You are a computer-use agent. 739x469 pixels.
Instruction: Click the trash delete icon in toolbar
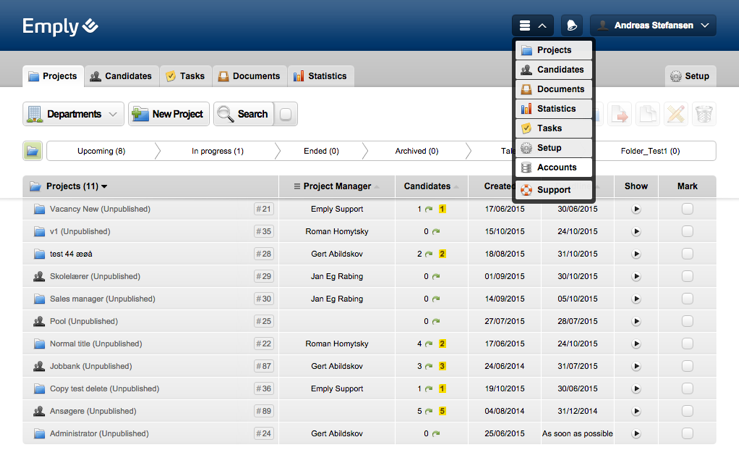[704, 114]
